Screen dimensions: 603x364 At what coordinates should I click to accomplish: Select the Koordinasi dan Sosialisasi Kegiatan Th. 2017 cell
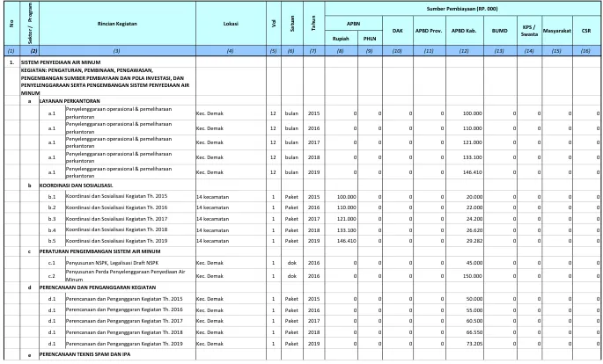point(116,219)
